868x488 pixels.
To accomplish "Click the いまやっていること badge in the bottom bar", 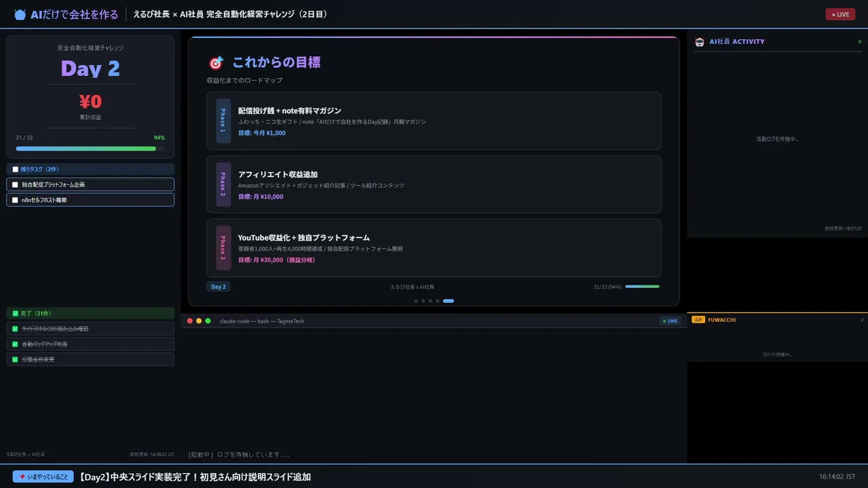I will pos(43,476).
